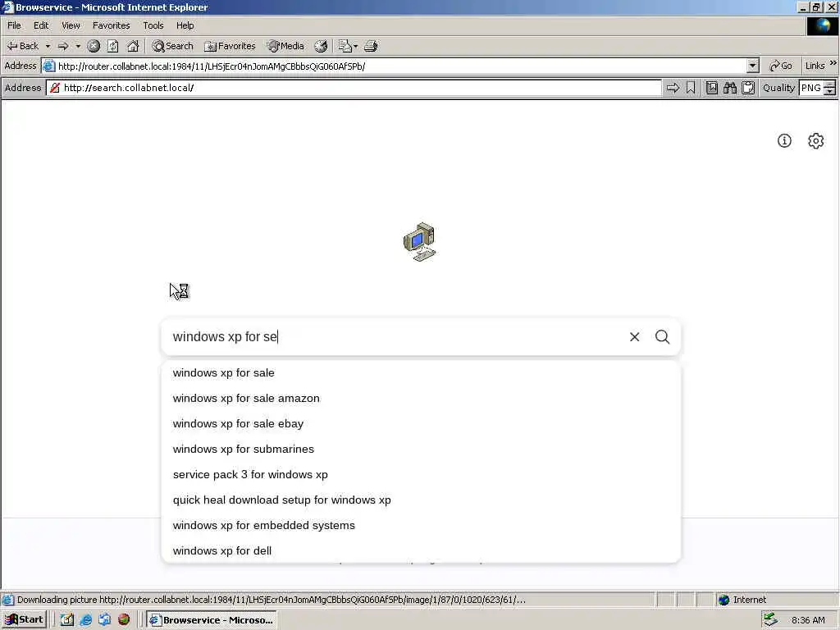
Task: Click the 'Downloading picture' status bar text
Action: (271, 600)
